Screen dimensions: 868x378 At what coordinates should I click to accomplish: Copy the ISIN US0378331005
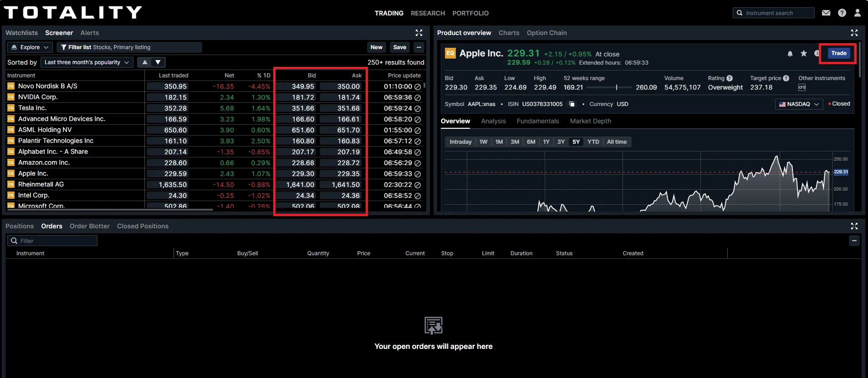pos(572,104)
